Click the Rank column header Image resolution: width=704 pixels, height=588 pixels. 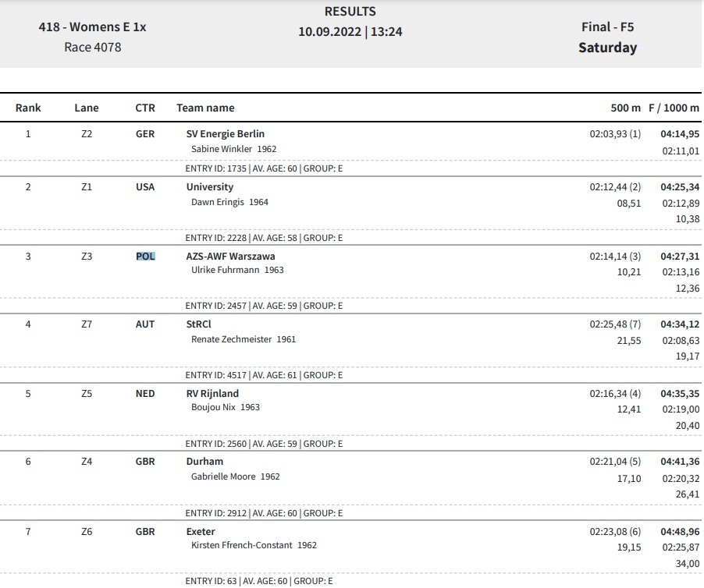coord(28,108)
